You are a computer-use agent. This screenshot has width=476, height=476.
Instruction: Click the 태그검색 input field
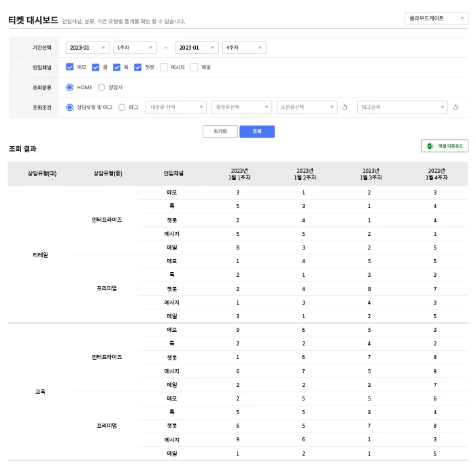click(x=398, y=107)
